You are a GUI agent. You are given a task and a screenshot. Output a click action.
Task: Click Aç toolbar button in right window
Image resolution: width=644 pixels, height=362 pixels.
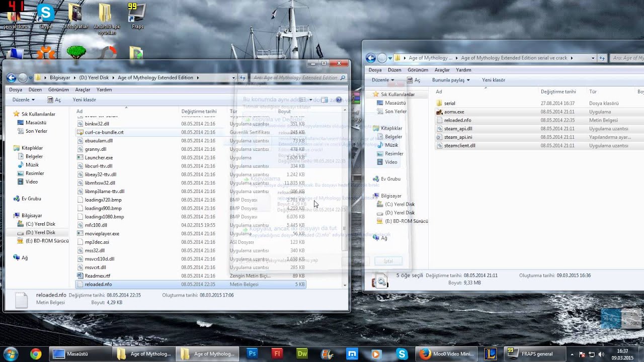[413, 80]
